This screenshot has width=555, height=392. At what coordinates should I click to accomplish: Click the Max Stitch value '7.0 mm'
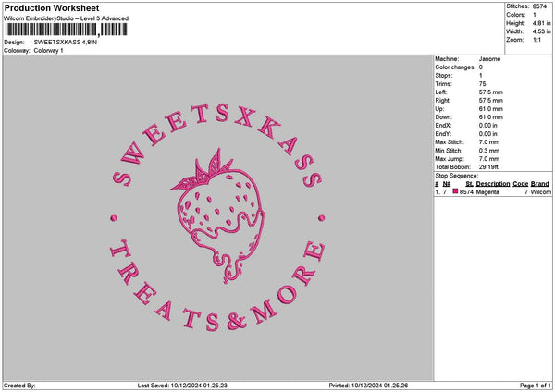pyautogui.click(x=489, y=142)
